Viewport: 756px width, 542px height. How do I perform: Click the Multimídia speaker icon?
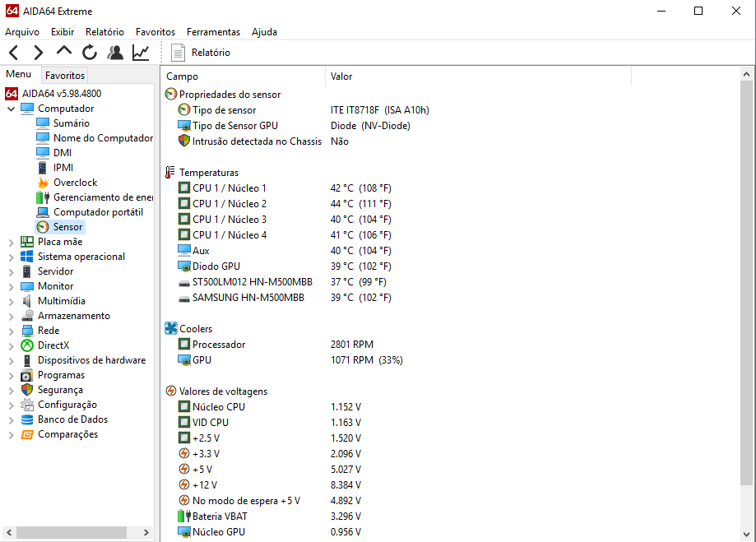[x=27, y=301]
